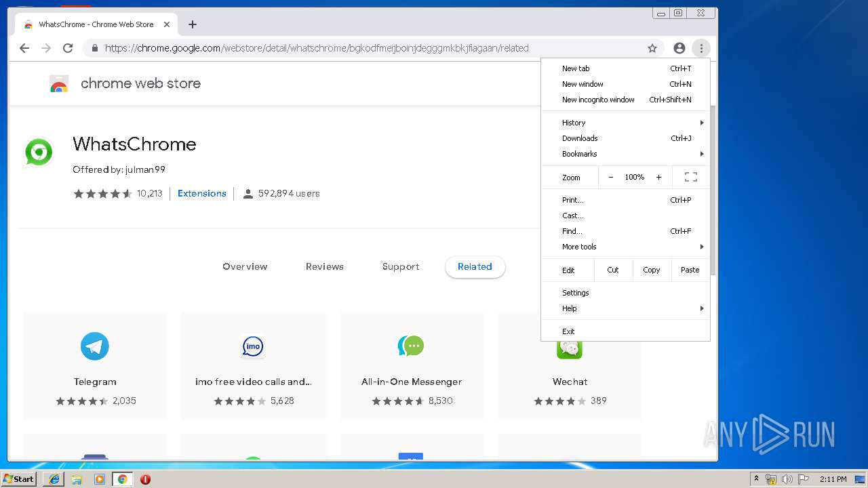Click the volume tray icon
868x488 pixels.
(x=787, y=479)
